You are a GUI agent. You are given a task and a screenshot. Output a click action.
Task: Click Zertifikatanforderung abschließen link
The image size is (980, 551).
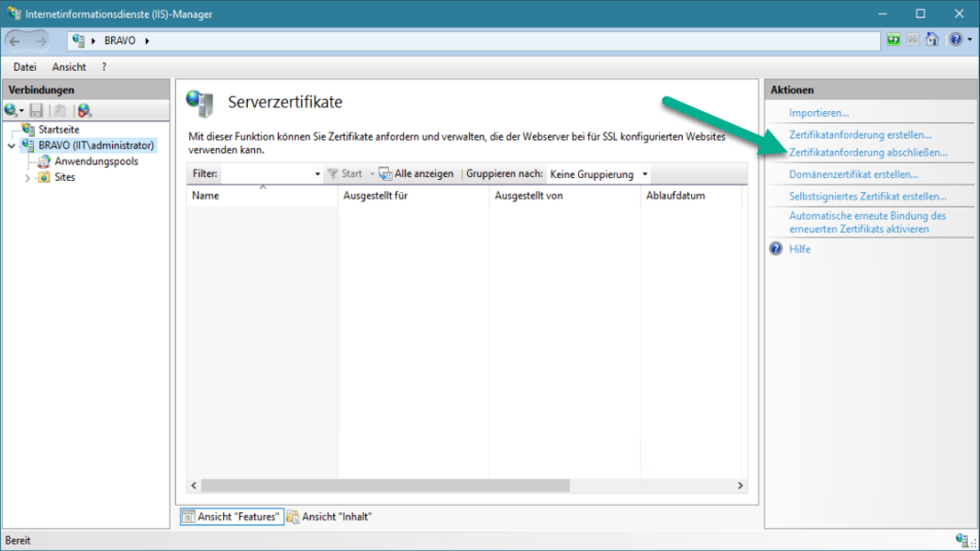[868, 152]
